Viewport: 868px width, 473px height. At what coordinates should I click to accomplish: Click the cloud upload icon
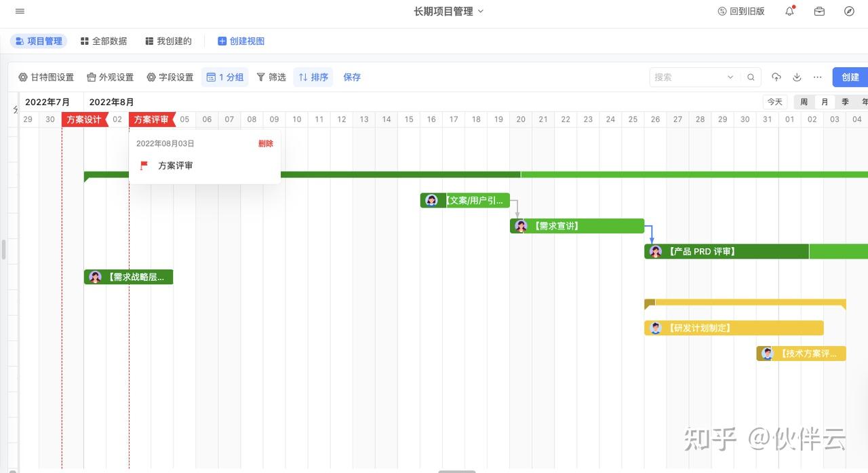click(777, 77)
